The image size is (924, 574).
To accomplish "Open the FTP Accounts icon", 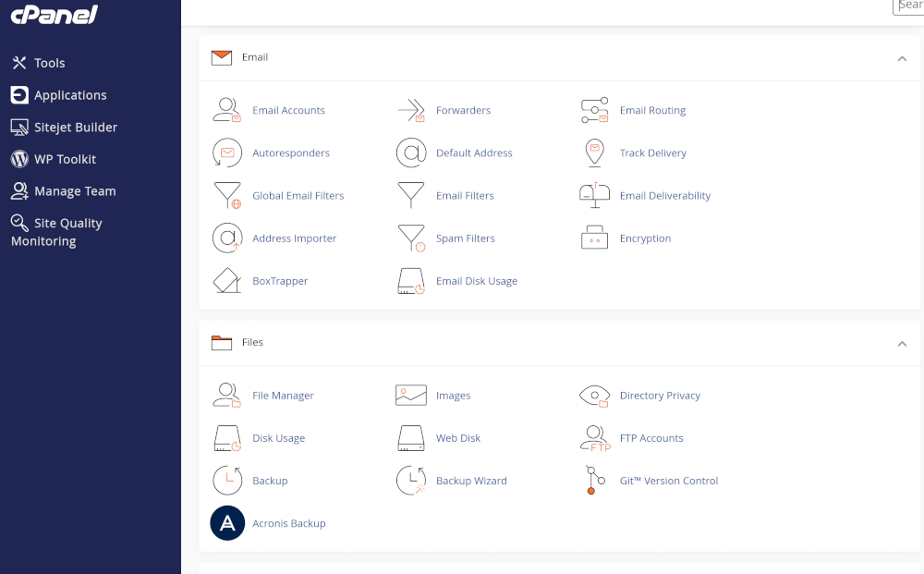I will point(594,438).
